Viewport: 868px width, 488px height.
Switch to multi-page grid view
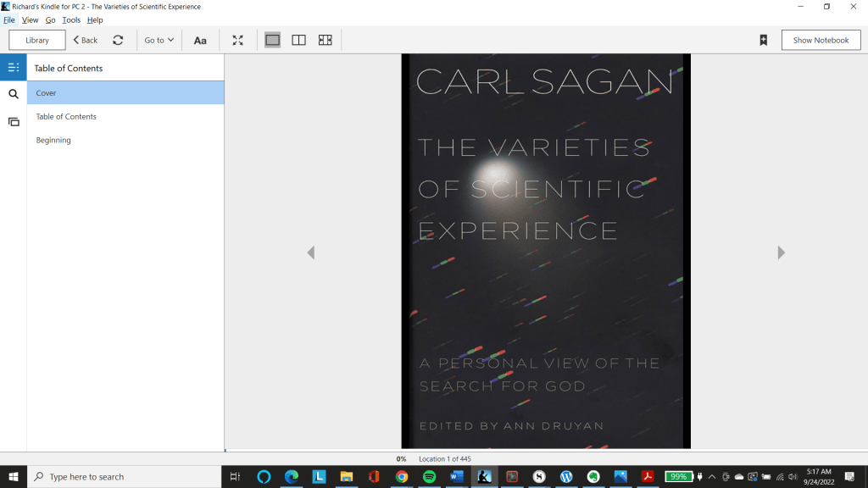[325, 40]
